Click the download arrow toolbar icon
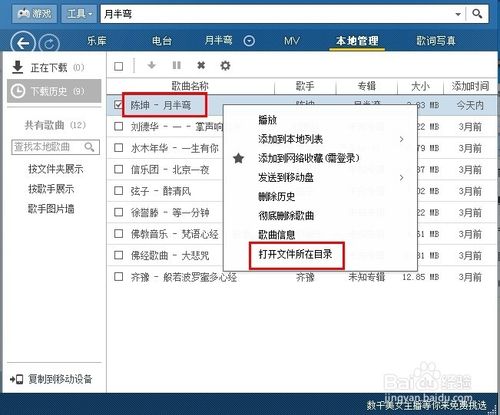This screenshot has width=500, height=415. [x=152, y=65]
